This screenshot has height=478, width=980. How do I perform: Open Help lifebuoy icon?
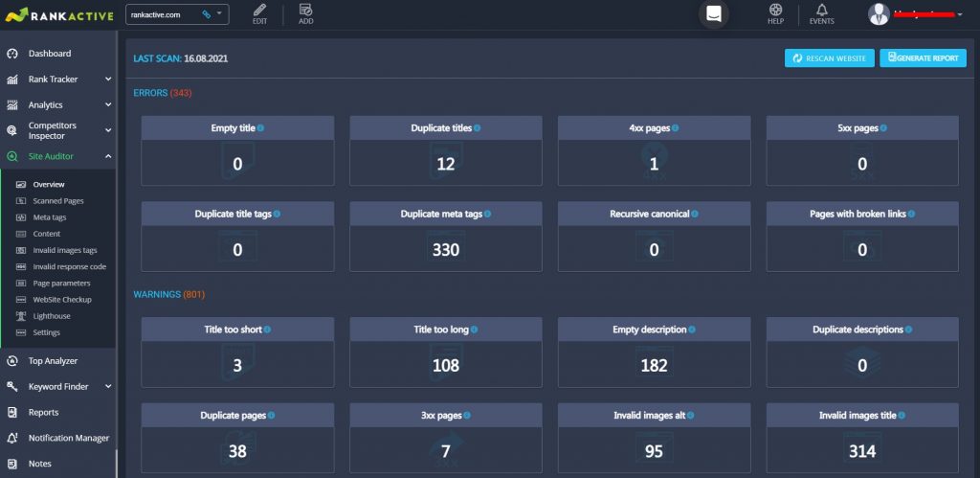point(775,10)
